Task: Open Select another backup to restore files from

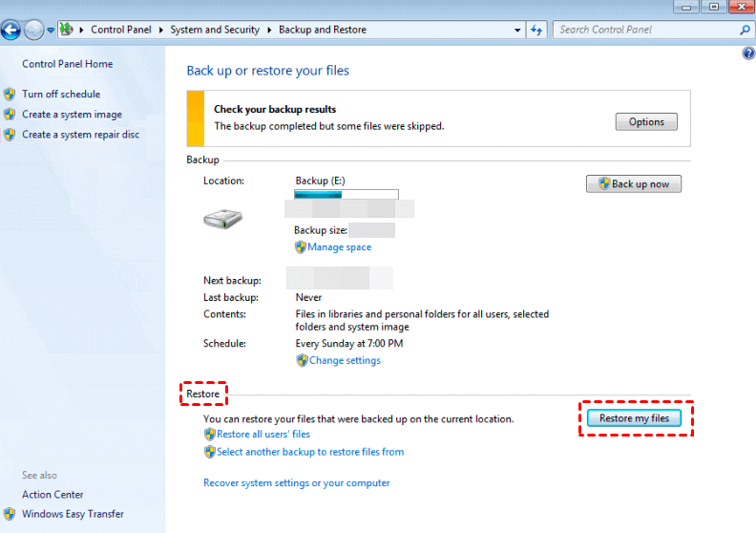Action: 310,452
